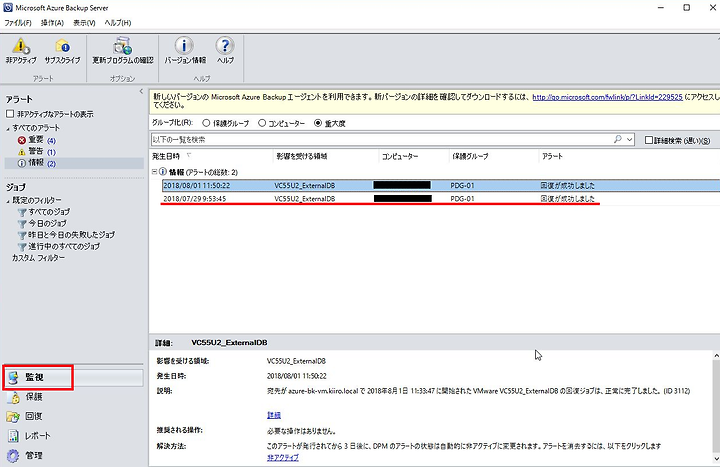Click in the 以下の一覧を検索 search field
Screen dimensions: 720x467
[x=381, y=140]
